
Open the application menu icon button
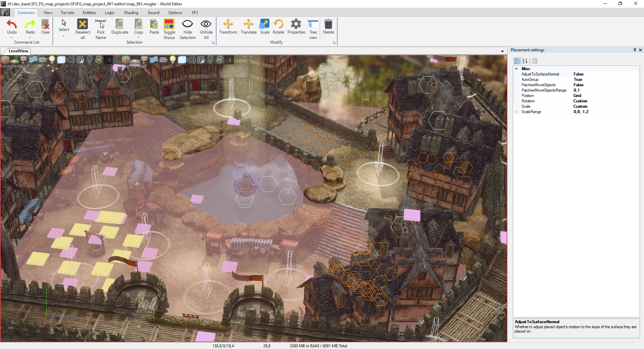5,12
